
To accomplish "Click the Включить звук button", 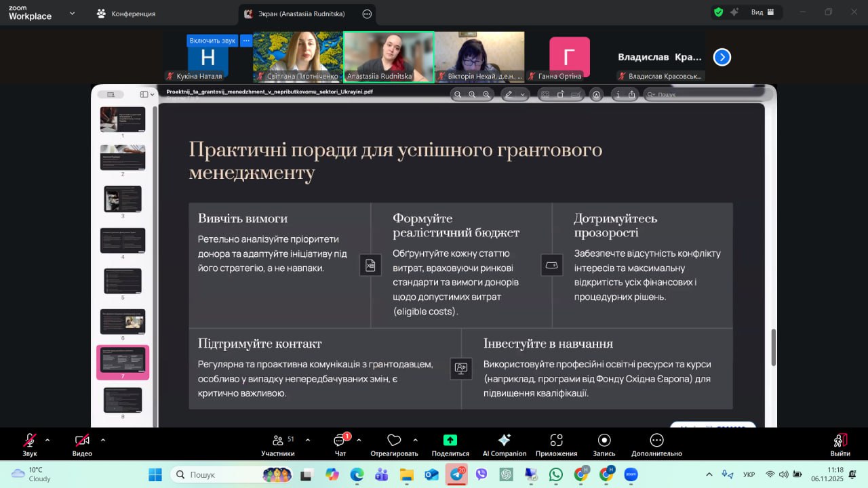I will (x=212, y=41).
